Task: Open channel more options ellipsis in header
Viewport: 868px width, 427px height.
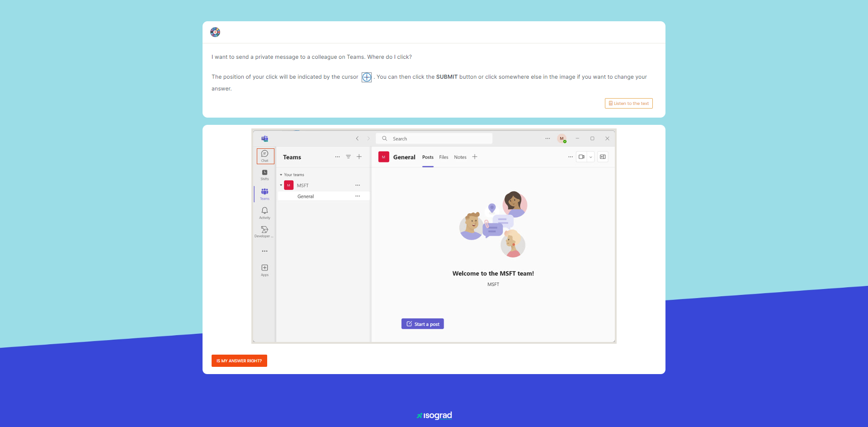Action: (571, 157)
